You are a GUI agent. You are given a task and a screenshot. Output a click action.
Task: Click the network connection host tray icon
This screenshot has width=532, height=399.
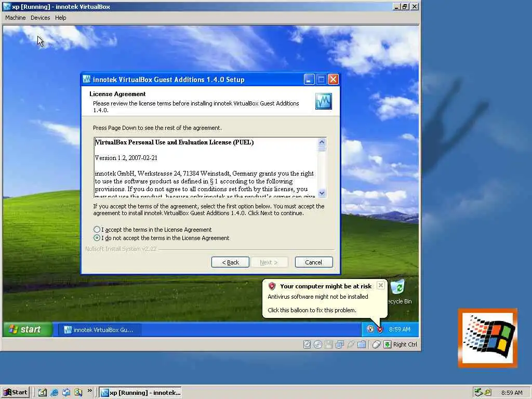coord(478,392)
